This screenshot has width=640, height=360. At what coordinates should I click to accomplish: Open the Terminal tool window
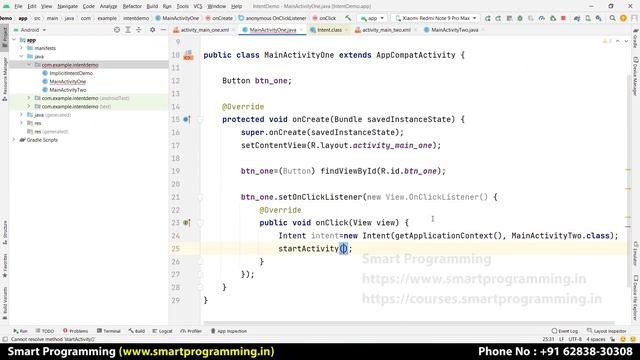[x=109, y=331]
